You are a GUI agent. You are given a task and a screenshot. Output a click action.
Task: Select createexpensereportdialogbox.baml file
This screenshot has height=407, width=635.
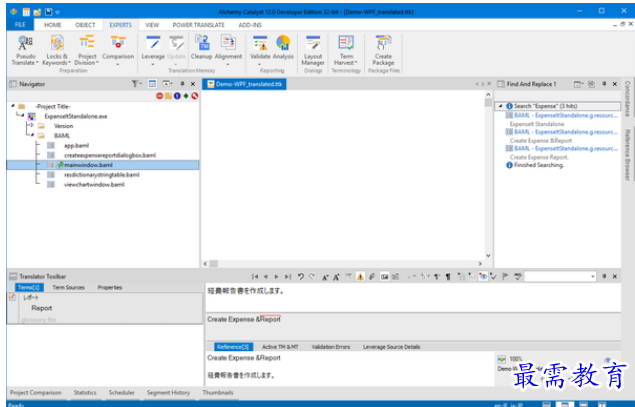110,155
